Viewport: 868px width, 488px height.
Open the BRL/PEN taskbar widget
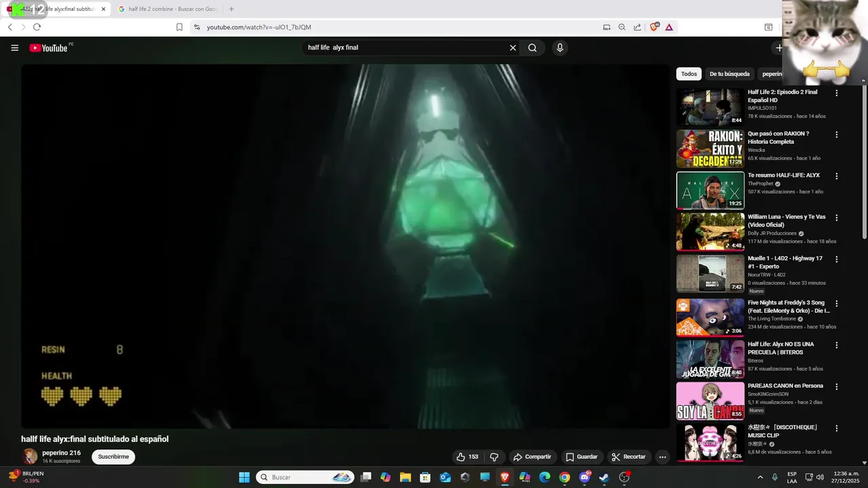pyautogui.click(x=25, y=477)
